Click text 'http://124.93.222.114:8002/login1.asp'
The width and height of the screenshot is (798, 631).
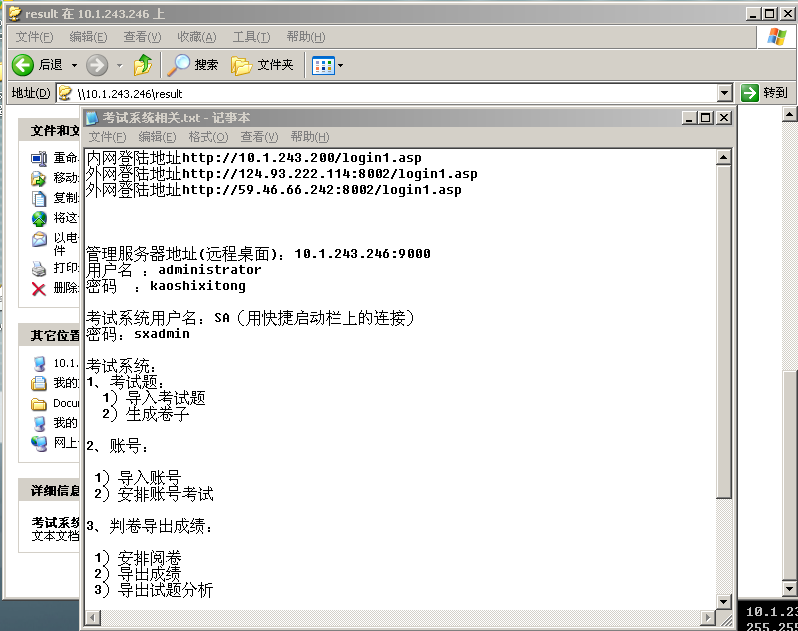pos(330,174)
